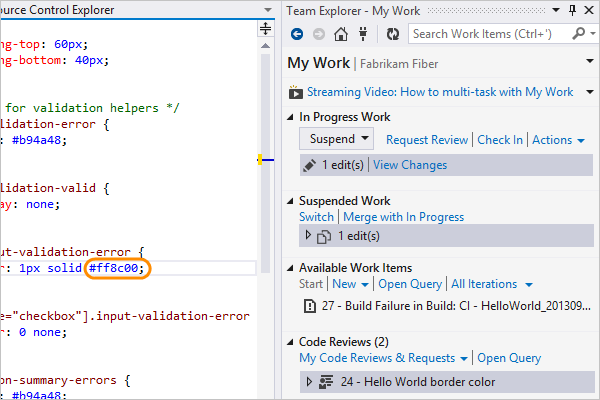Viewport: 600px width, 400px height.
Task: Click the Back navigation arrow in Team Explorer
Action: pyautogui.click(x=296, y=34)
